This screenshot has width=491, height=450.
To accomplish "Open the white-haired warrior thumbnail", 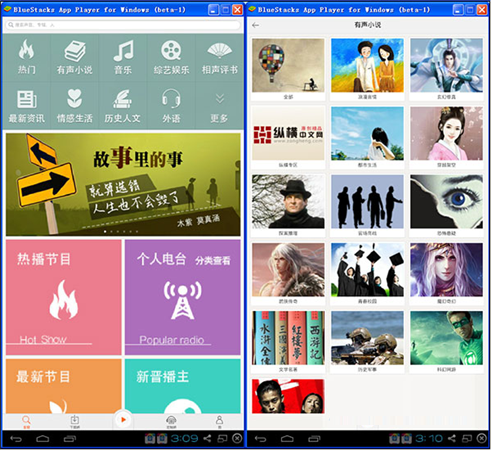I will (x=288, y=270).
